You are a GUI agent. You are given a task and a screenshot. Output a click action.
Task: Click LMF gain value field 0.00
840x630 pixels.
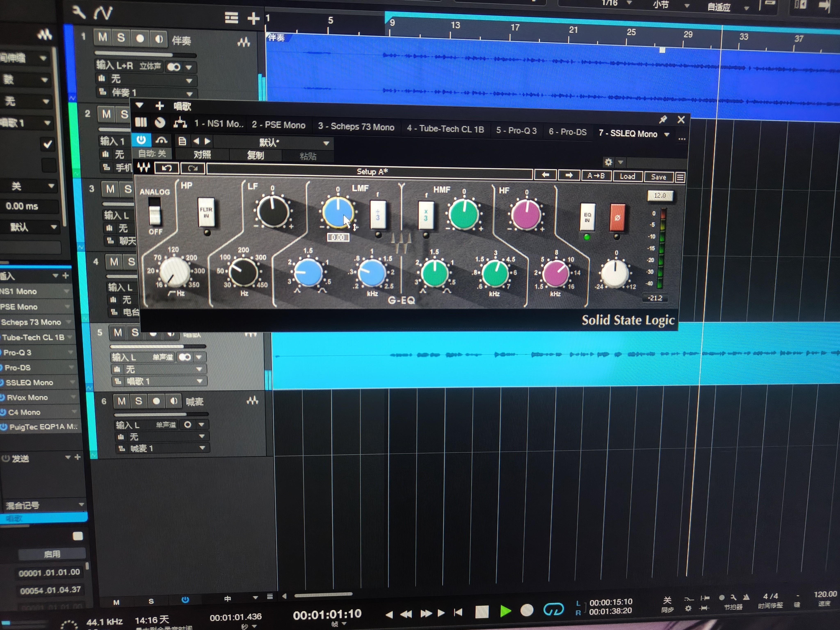pos(338,238)
